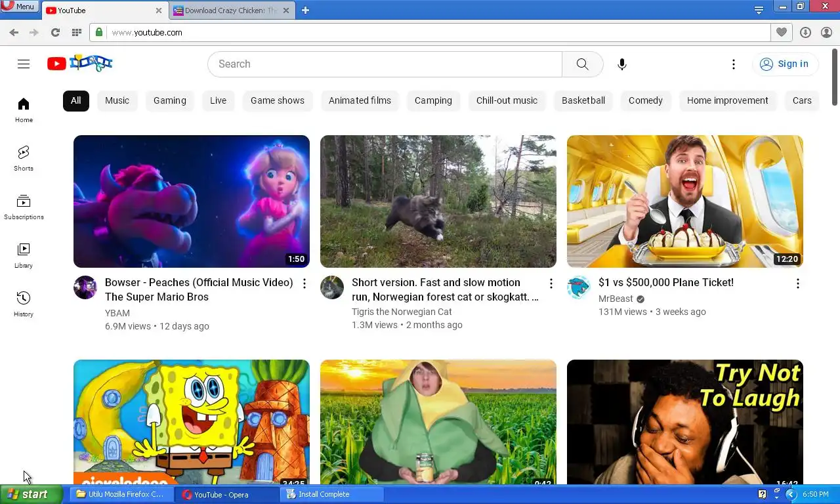Image resolution: width=840 pixels, height=504 pixels.
Task: Play the Bowser Peaches video thumbnail
Action: point(192,201)
